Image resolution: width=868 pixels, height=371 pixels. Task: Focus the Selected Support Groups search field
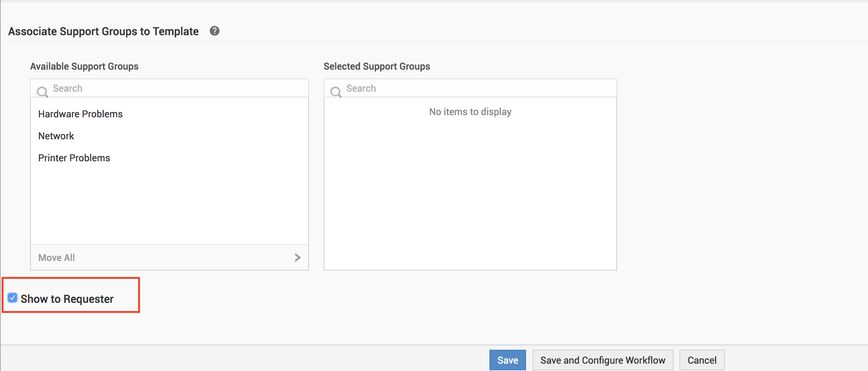477,88
